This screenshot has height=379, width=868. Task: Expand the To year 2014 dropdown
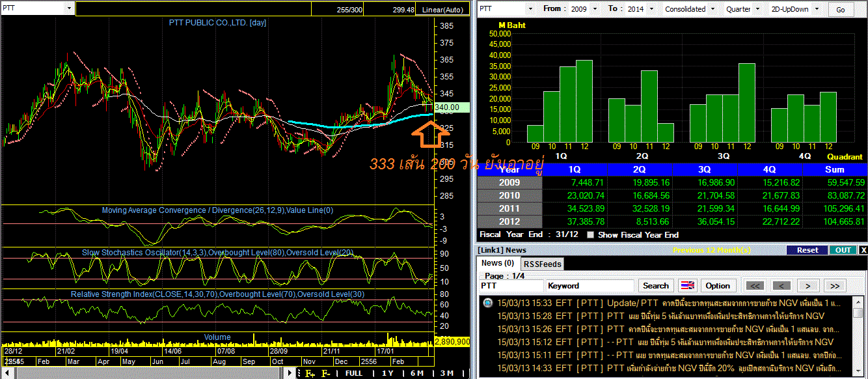tap(650, 9)
